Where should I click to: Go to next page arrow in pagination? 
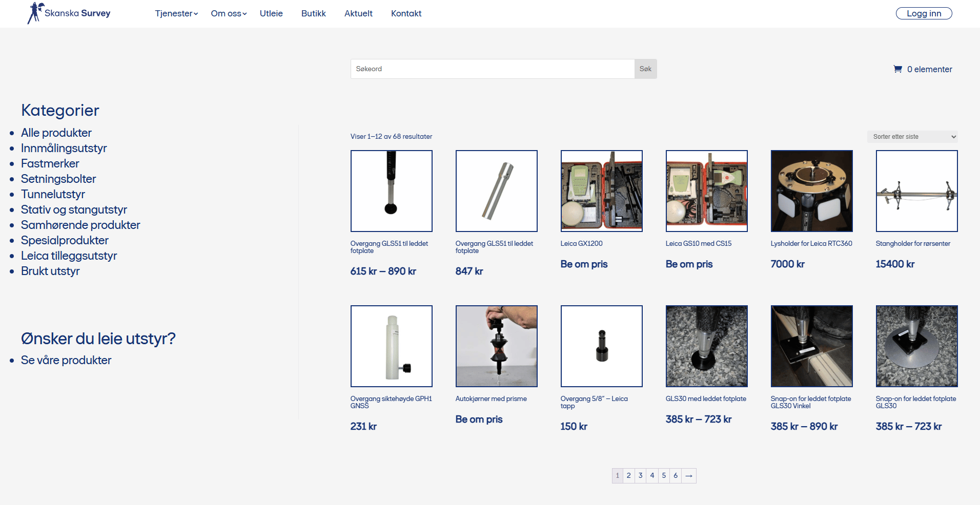[x=689, y=476]
